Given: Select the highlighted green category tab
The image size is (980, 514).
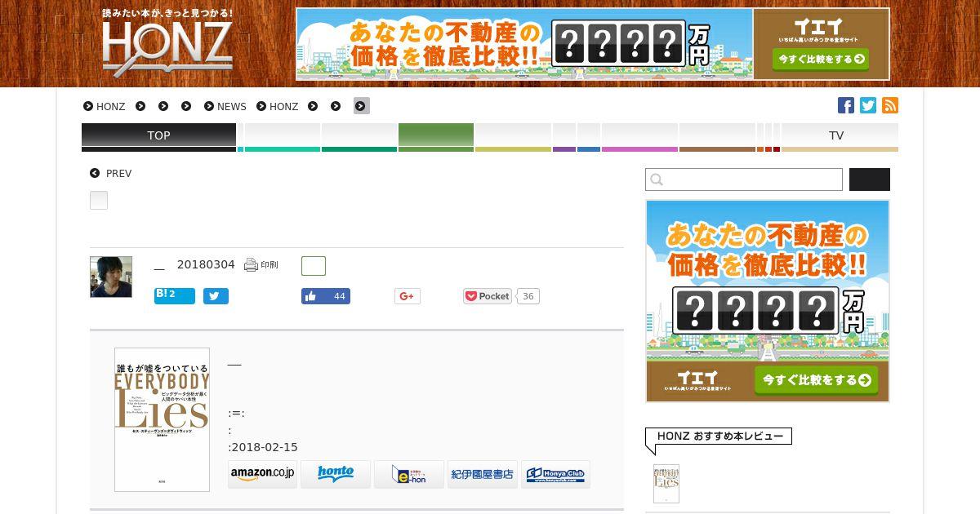Looking at the screenshot, I should click(436, 137).
